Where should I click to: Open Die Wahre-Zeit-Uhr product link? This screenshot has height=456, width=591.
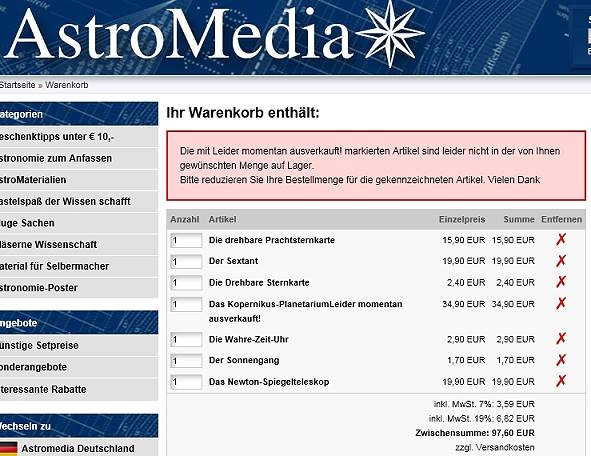pos(248,339)
